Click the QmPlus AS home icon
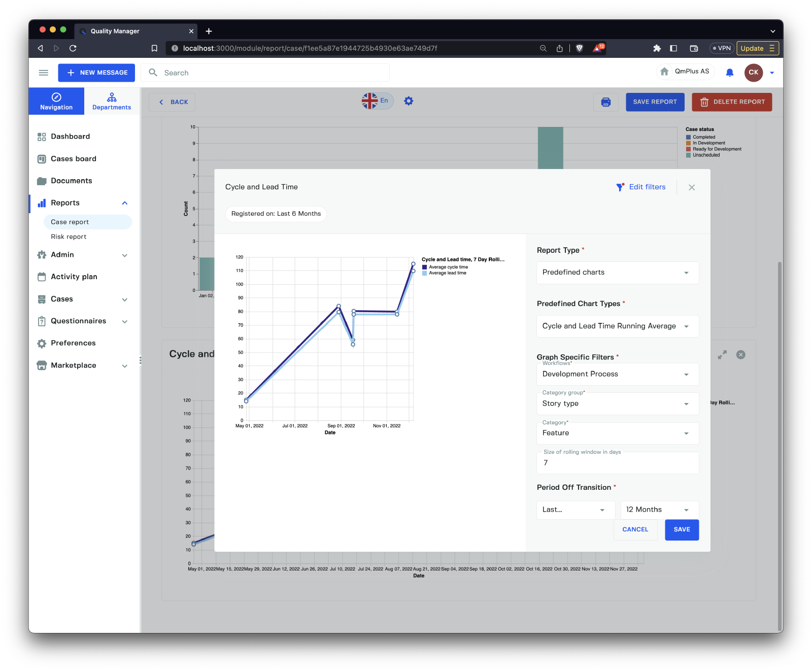812x671 pixels. [664, 72]
